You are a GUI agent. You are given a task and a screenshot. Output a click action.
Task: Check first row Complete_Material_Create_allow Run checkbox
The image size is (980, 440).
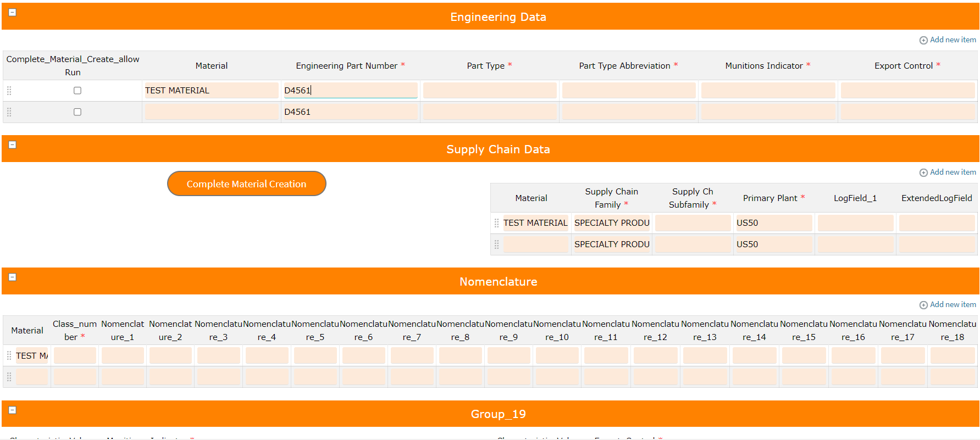(77, 91)
